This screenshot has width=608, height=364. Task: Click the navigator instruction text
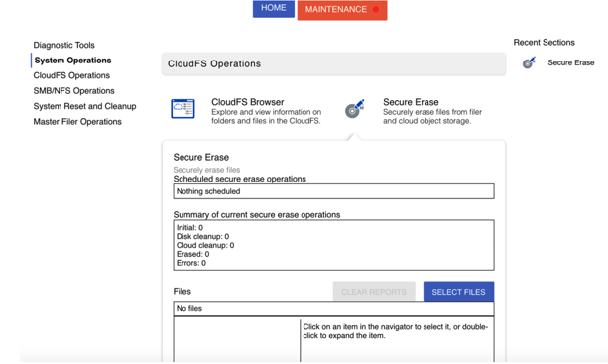click(396, 331)
